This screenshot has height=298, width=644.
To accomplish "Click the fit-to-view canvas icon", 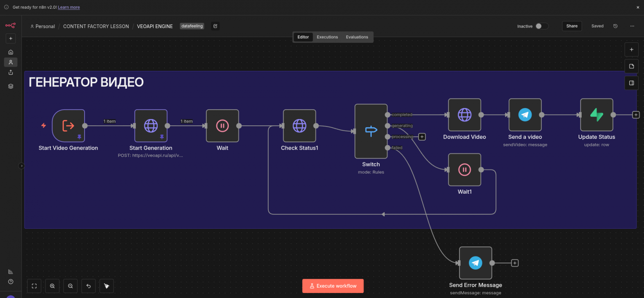I will (x=34, y=286).
